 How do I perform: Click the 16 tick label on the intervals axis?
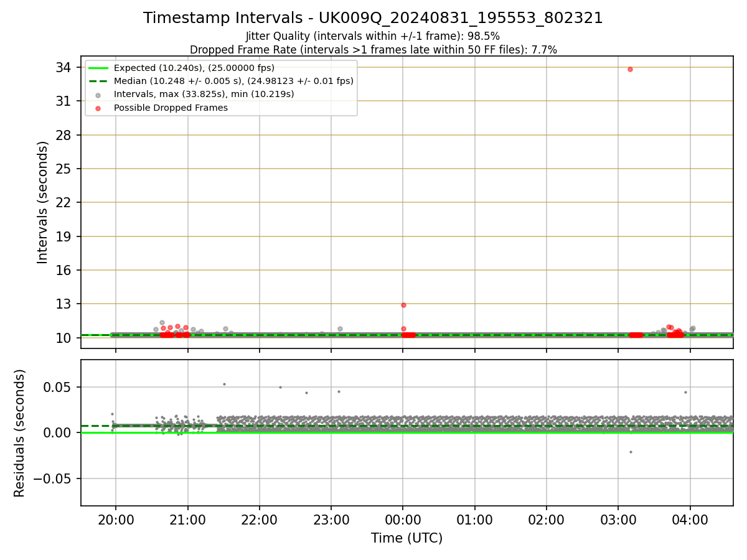pyautogui.click(x=64, y=270)
